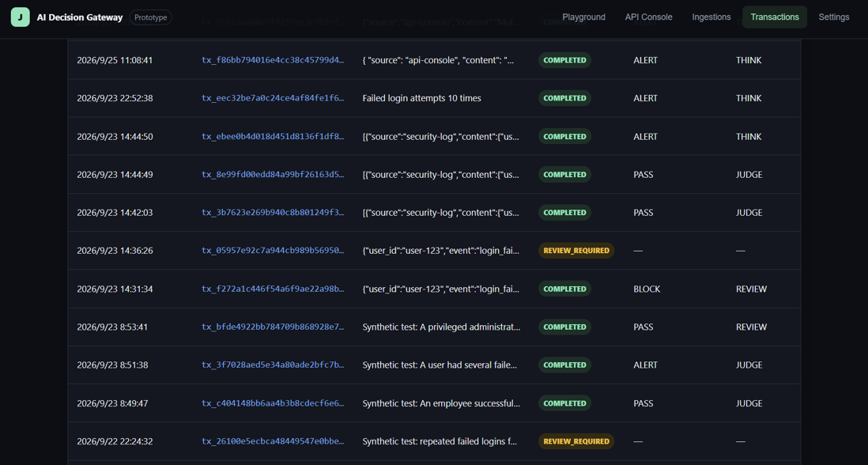Click PASS in the 14:42:03 row
Image resolution: width=868 pixels, height=465 pixels.
[643, 214]
